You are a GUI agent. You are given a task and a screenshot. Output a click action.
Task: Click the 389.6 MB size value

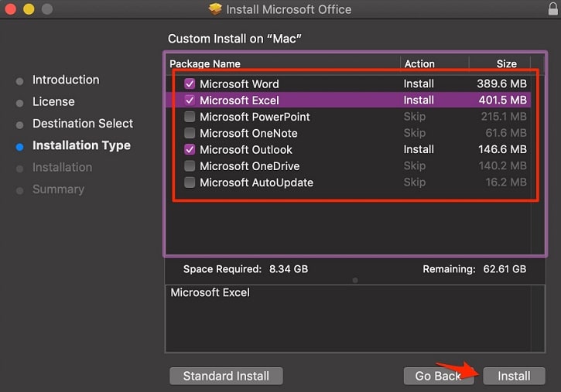click(501, 84)
